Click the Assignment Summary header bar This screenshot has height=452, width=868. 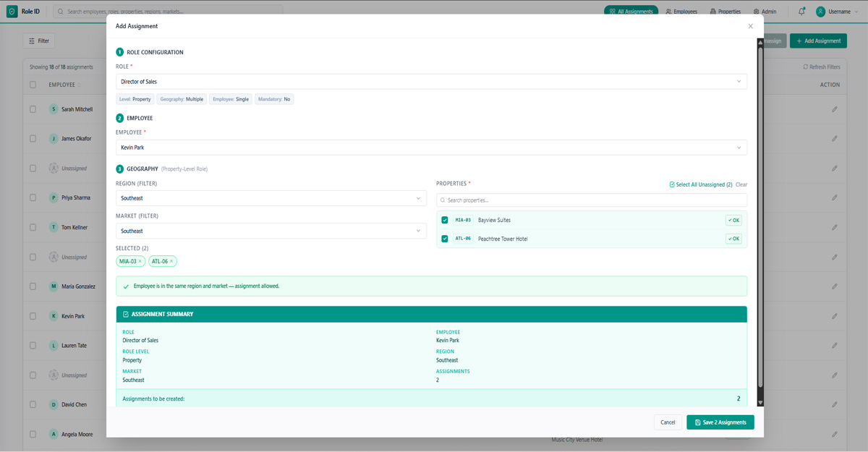[431, 314]
